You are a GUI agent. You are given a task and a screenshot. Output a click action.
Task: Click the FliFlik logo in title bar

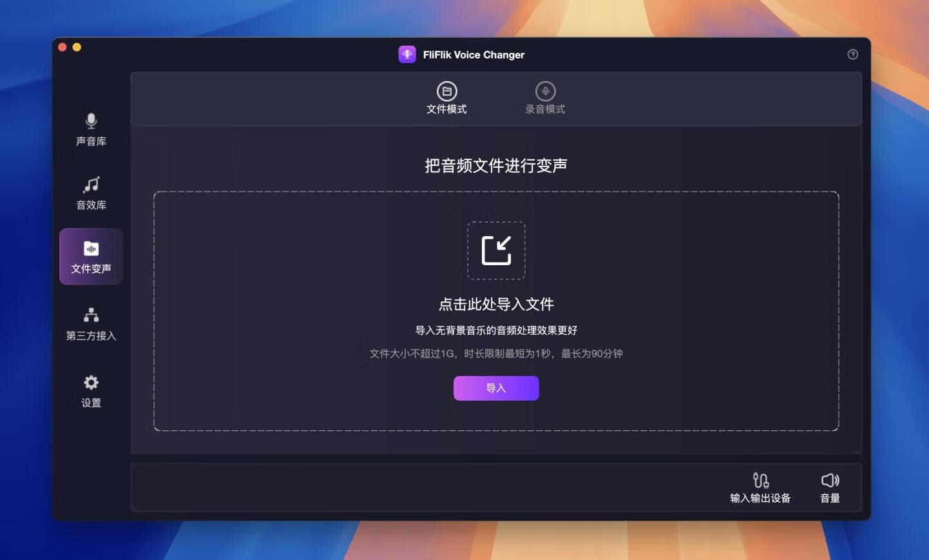[x=407, y=55]
